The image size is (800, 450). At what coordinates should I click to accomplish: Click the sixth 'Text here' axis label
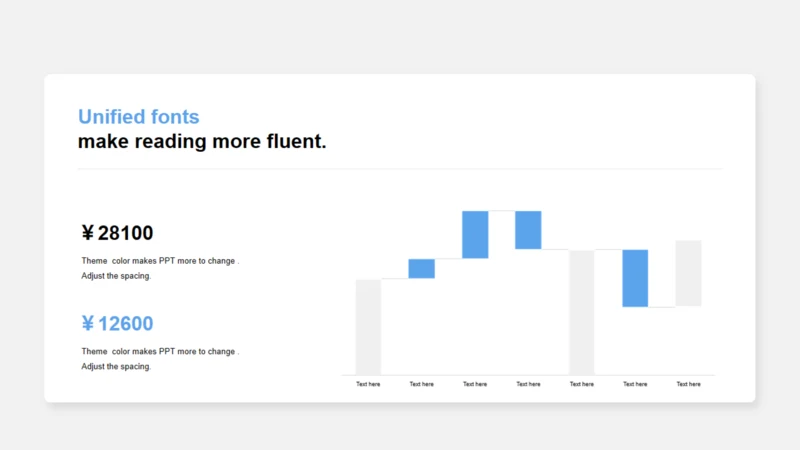[x=635, y=384]
